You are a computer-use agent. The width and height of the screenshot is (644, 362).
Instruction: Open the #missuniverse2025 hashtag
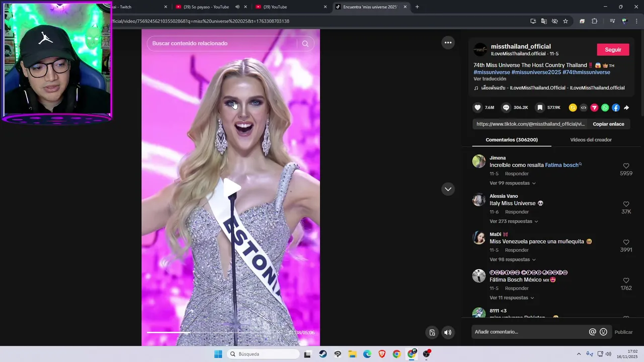536,72
